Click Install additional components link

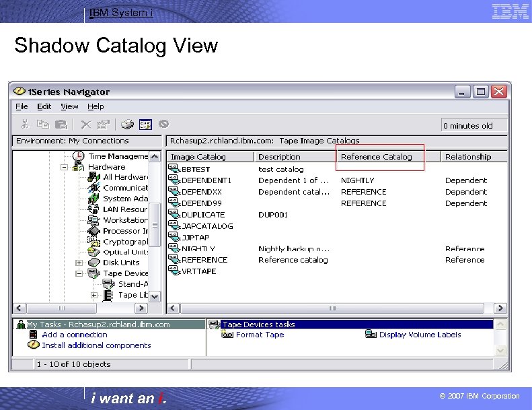(x=96, y=345)
